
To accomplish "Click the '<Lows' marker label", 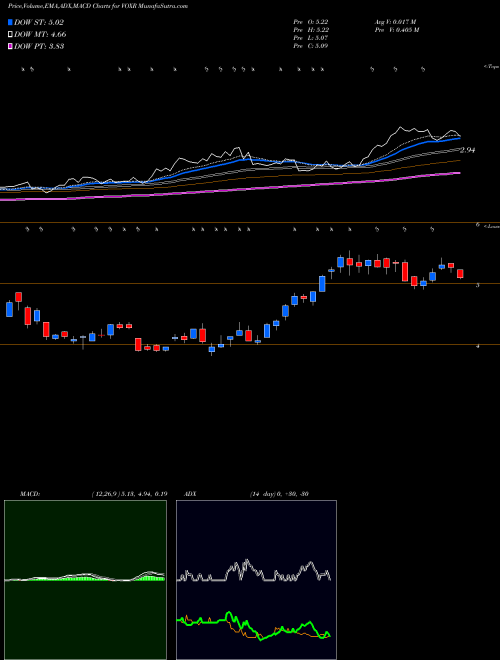I will [491, 226].
